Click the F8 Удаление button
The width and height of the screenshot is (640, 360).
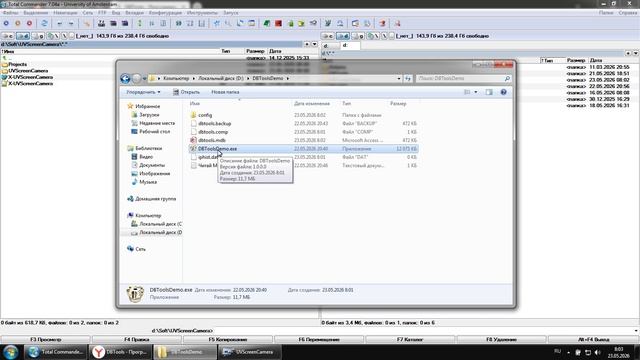pos(502,340)
